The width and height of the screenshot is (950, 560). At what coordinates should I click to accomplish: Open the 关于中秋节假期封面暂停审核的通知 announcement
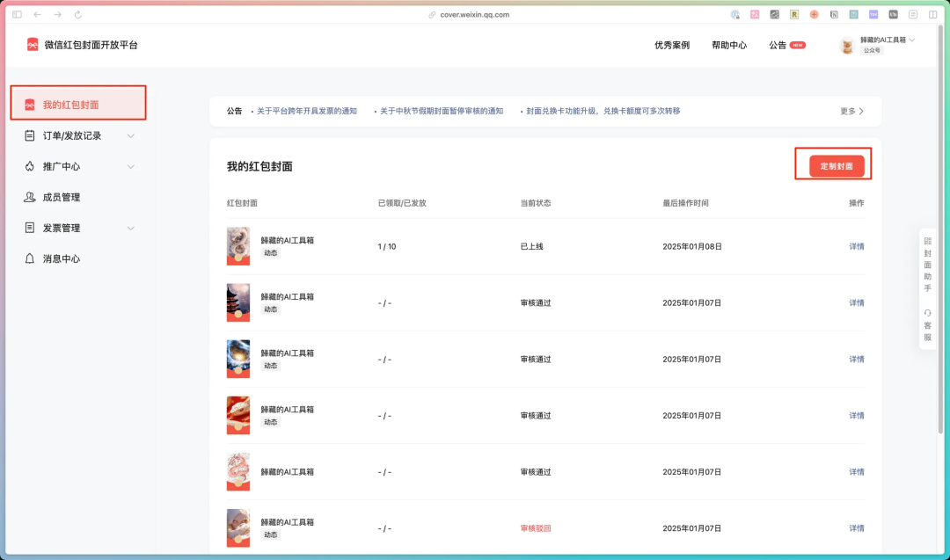pyautogui.click(x=441, y=111)
